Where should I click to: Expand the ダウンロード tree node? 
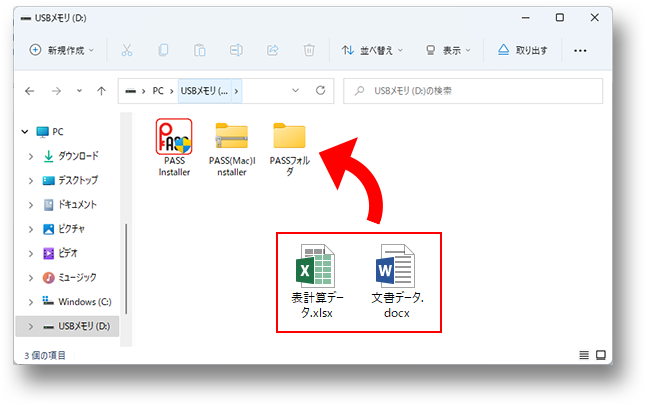click(31, 156)
